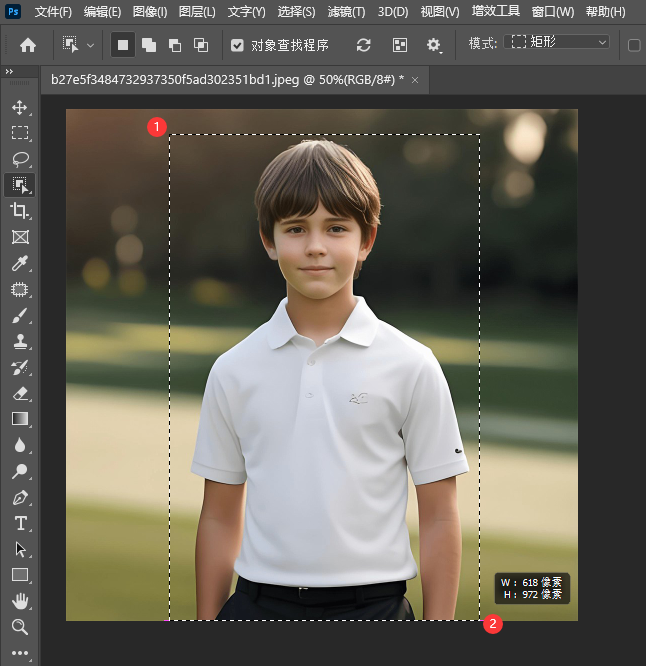Select the Eyedropper tool

click(19, 263)
